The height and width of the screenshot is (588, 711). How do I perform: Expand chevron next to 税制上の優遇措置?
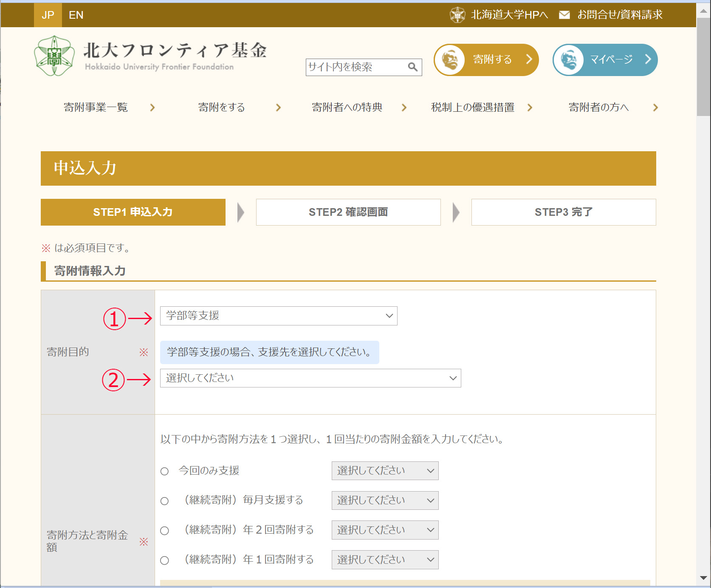coord(530,107)
